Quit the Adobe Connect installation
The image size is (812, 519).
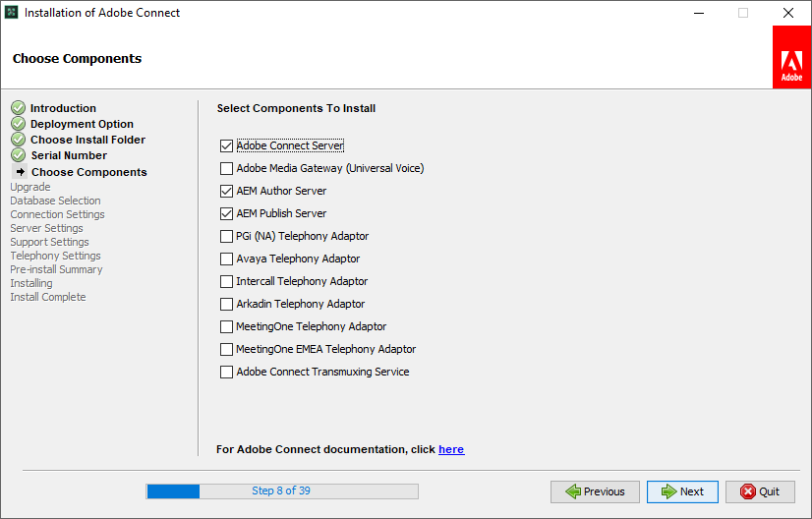pyautogui.click(x=760, y=491)
